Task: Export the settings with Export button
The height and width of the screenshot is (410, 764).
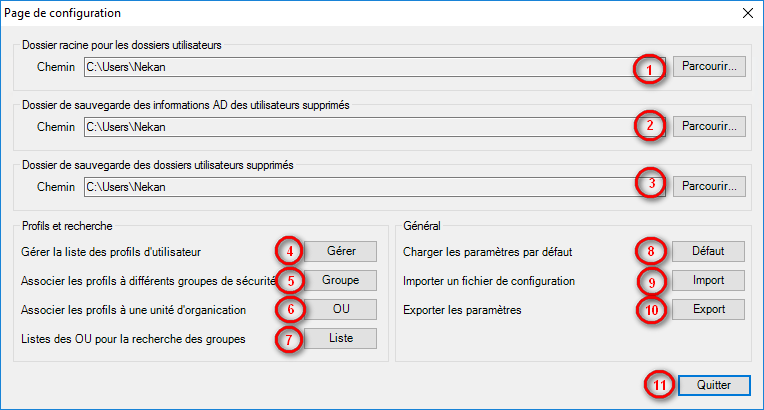Action: point(708,309)
